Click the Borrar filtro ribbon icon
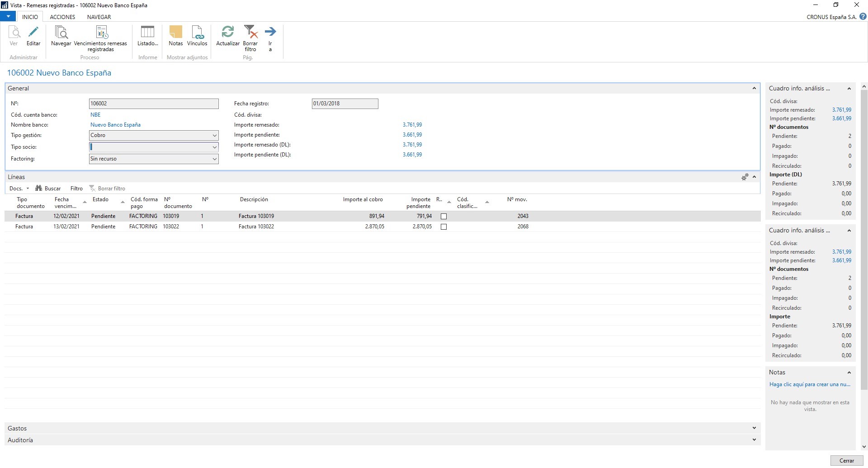This screenshot has width=868, height=468. click(x=250, y=33)
